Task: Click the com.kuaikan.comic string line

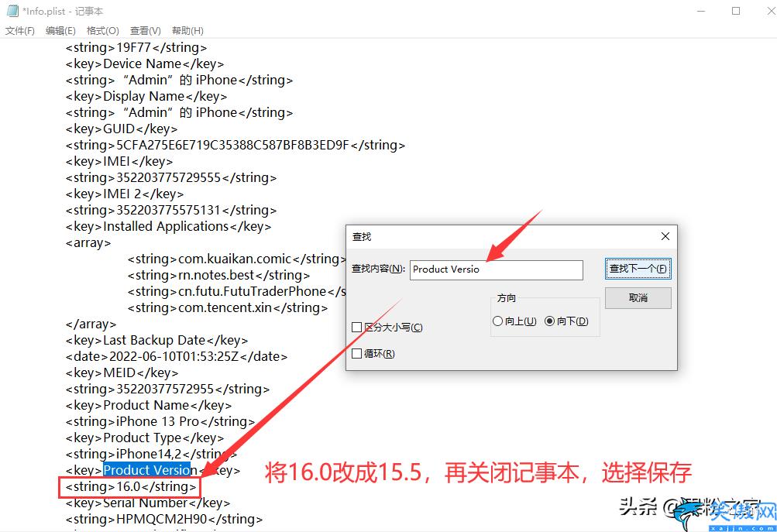Action: point(236,259)
